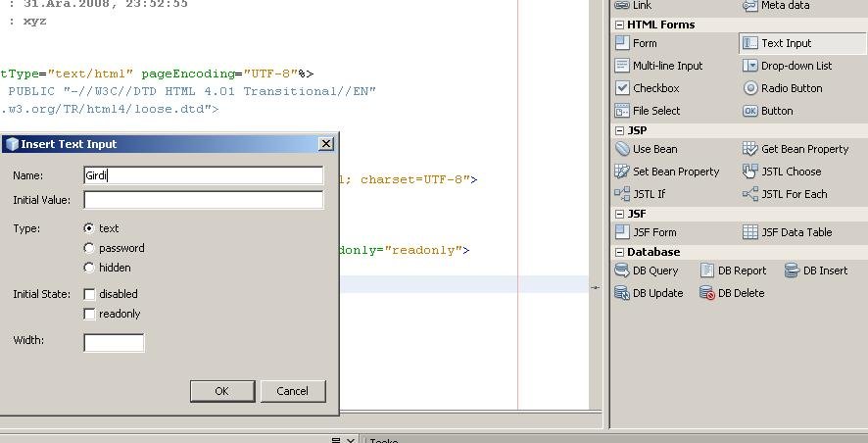Close the Insert Text Input dialog
Screen dimensions: 868x443
coord(326,144)
